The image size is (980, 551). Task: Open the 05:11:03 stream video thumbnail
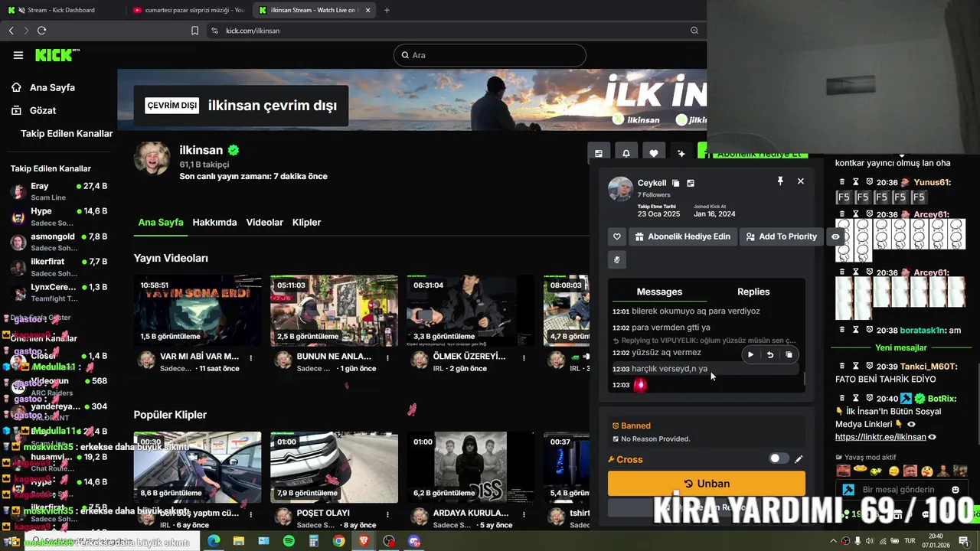[x=334, y=311]
